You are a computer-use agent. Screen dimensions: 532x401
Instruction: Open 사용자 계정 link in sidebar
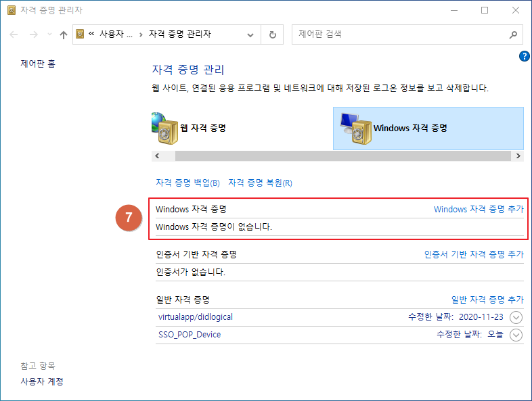(42, 381)
